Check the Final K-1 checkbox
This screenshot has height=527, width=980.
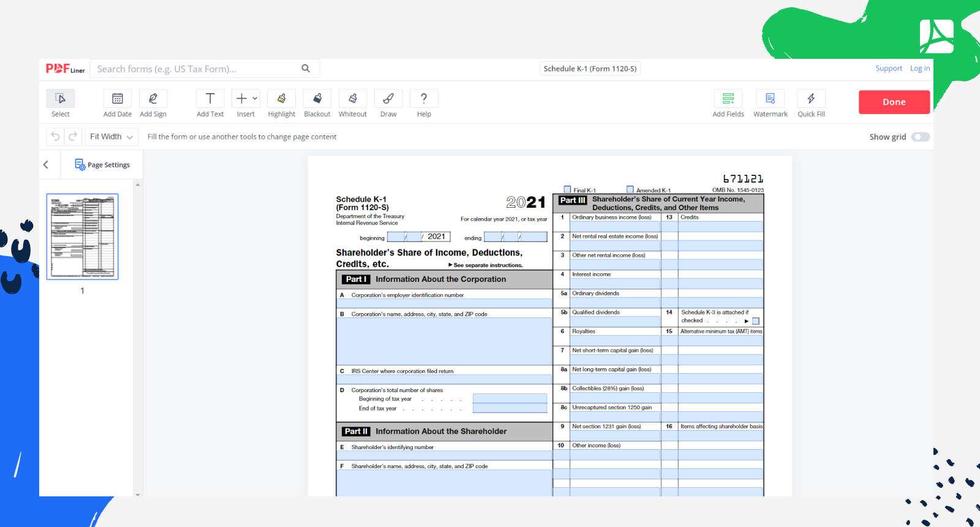[x=567, y=189]
